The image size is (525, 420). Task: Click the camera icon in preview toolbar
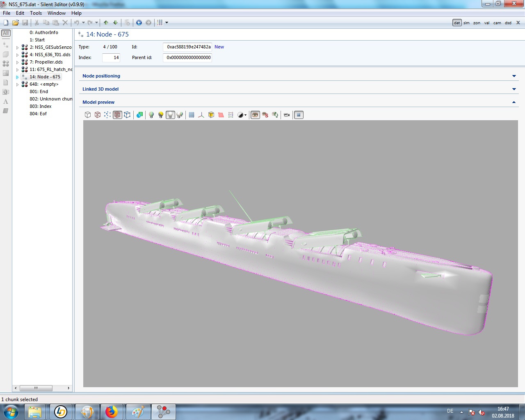[x=287, y=115]
